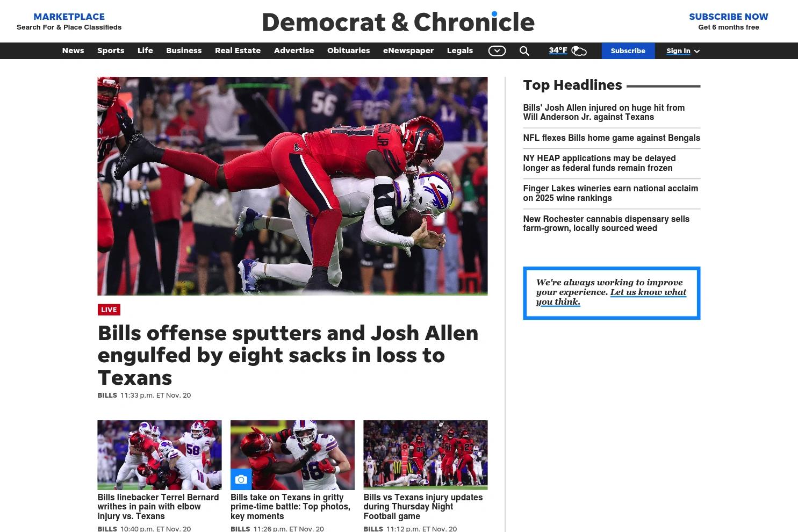Open the Life section
This screenshot has width=798, height=532.
click(145, 51)
